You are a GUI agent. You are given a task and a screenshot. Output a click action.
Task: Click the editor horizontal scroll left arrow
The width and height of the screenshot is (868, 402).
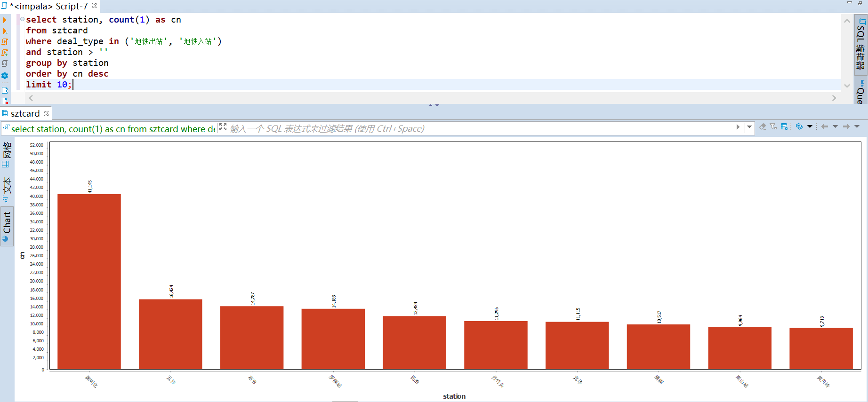point(31,98)
